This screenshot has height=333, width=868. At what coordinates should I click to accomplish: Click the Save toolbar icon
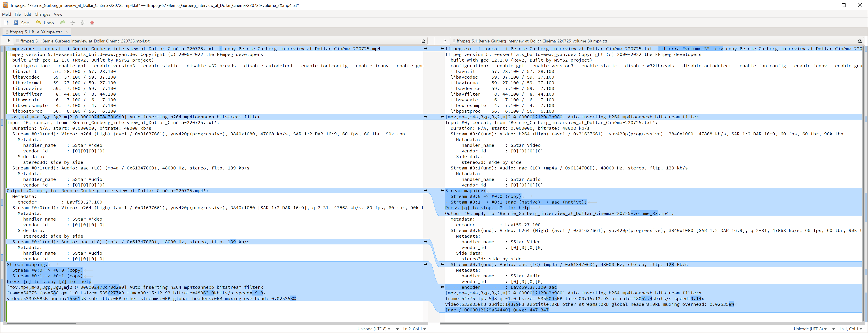(15, 22)
